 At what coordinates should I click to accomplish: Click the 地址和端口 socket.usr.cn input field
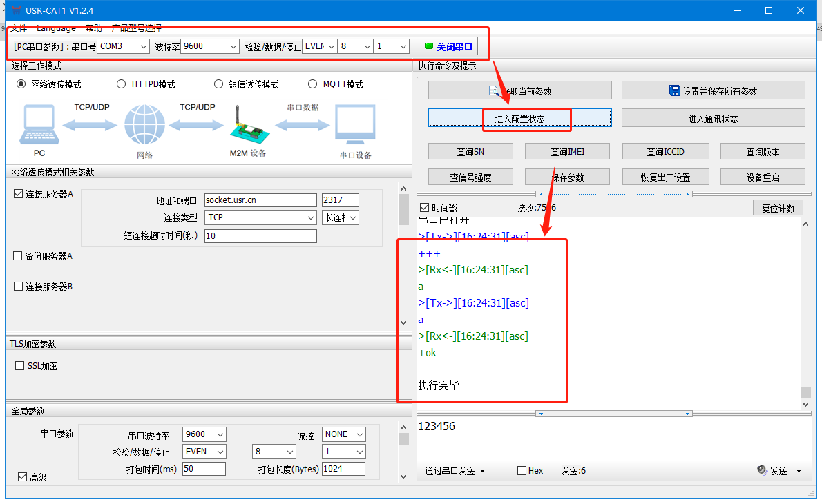tap(260, 200)
